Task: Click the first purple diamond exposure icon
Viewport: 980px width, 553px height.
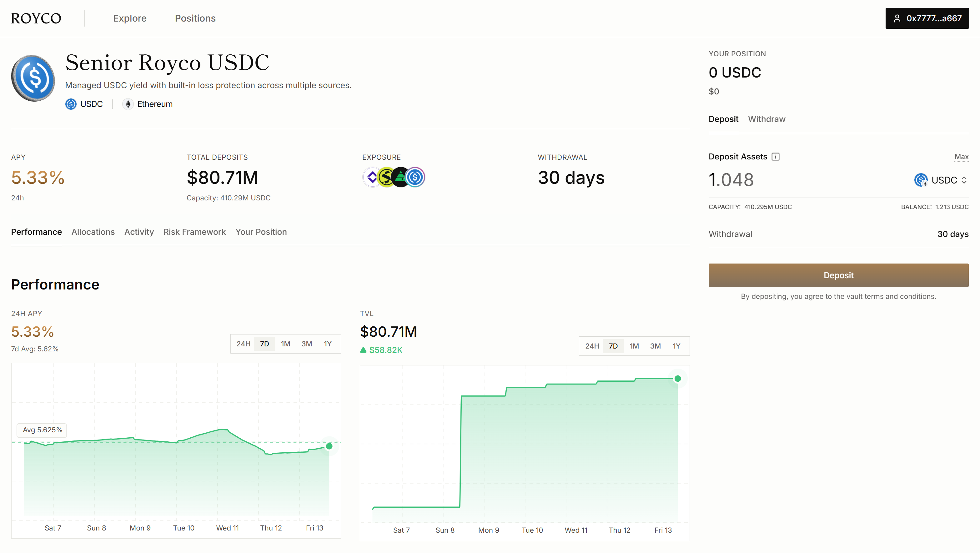Action: click(x=371, y=177)
